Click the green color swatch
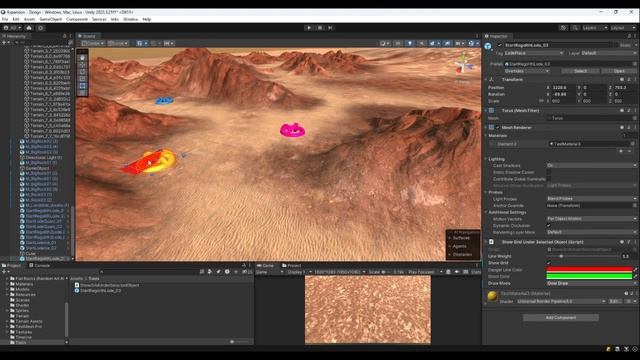Viewport: 640px width, 360px height. (x=589, y=276)
